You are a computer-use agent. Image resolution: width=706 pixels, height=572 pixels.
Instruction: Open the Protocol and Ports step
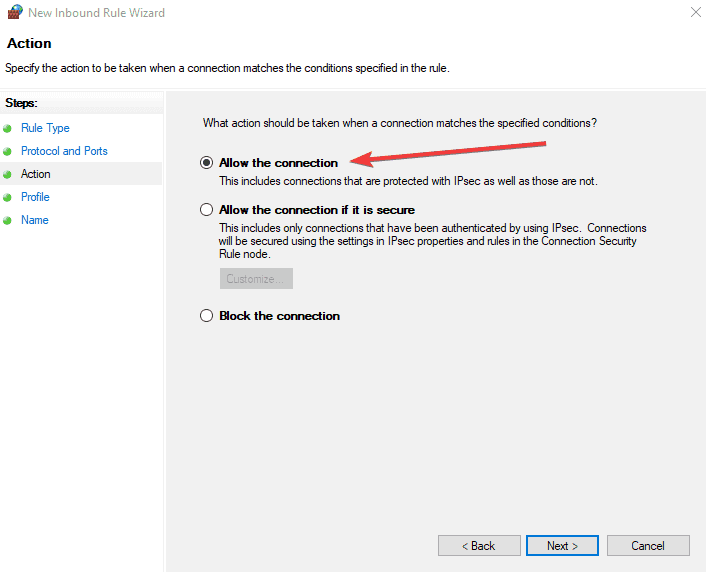(x=64, y=151)
